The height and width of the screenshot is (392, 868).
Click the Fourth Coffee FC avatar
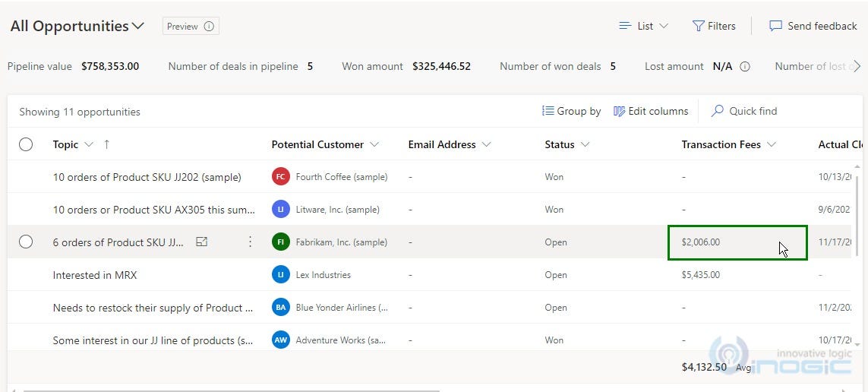point(281,176)
